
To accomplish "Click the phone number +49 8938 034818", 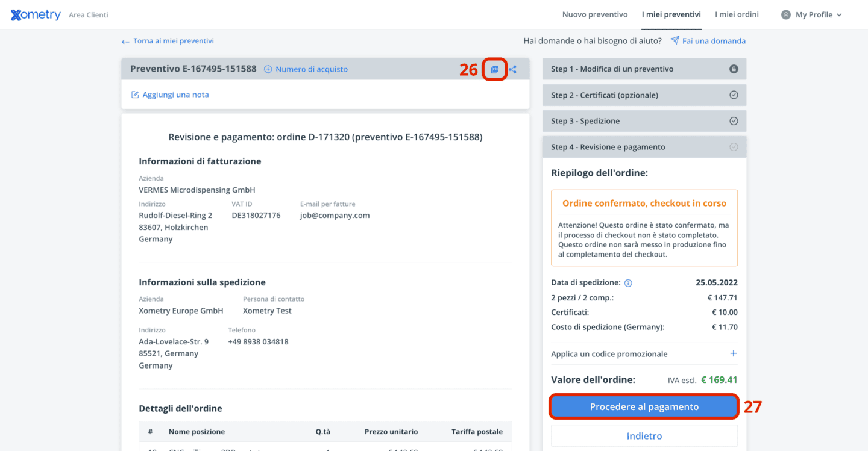I will tap(258, 341).
